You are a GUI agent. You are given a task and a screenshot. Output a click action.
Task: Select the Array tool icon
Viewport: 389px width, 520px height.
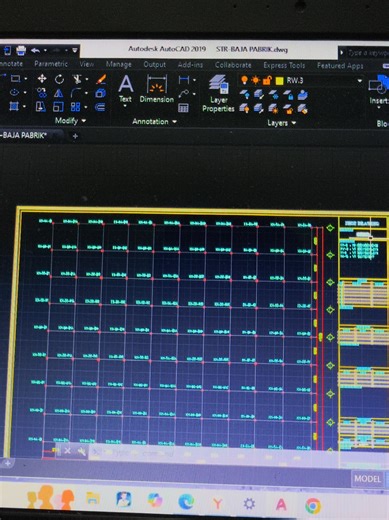pyautogui.click(x=76, y=107)
